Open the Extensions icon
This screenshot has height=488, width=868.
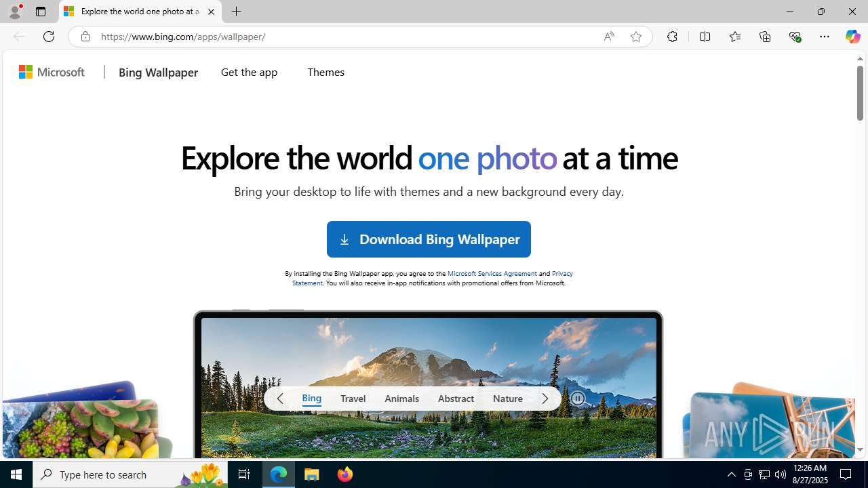pyautogui.click(x=672, y=37)
